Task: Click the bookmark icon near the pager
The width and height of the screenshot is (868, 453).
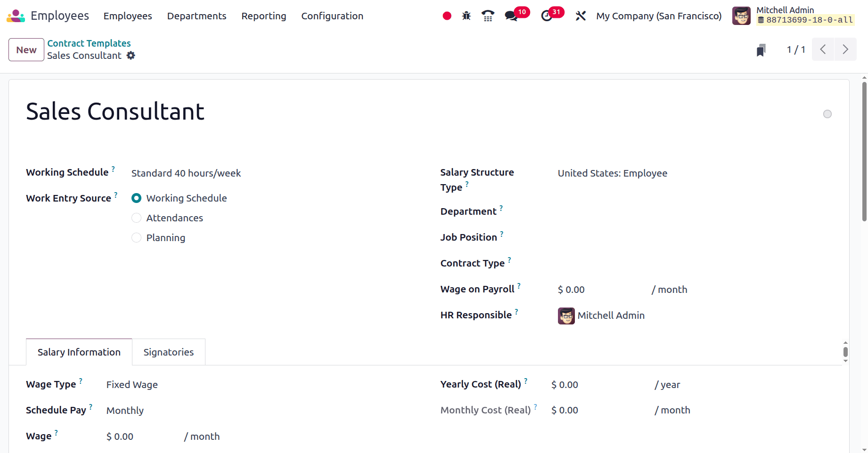Action: [761, 50]
